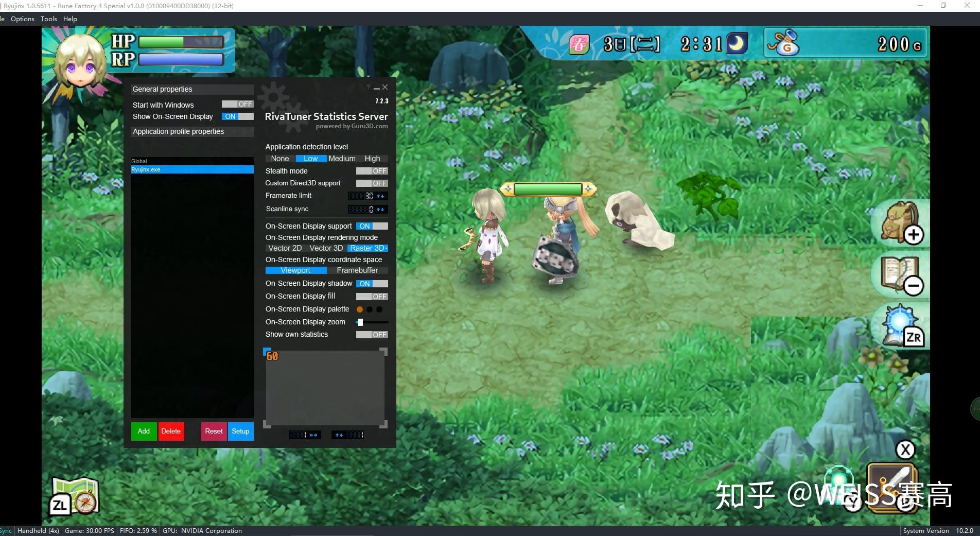Select High detection level
Screen dimensions: 980x536
coord(372,159)
